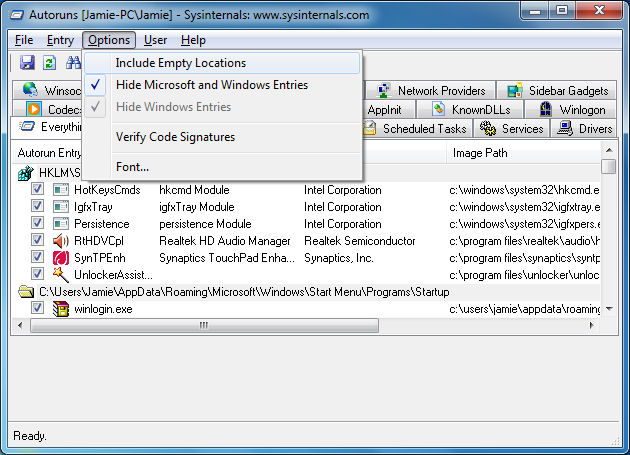Switch to the Codecs tab
Viewport: 630px width, 455px height.
[47, 109]
